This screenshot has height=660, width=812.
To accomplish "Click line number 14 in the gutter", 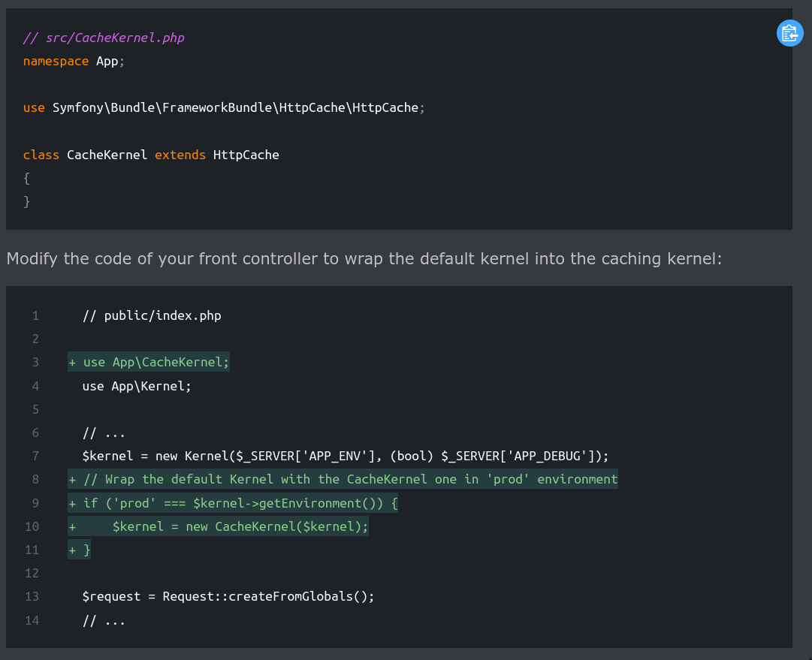I will click(32, 620).
